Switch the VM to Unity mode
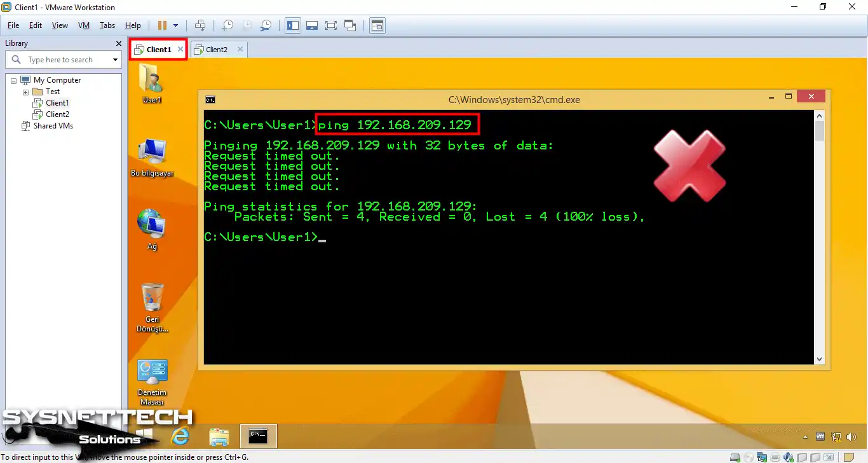 point(349,25)
